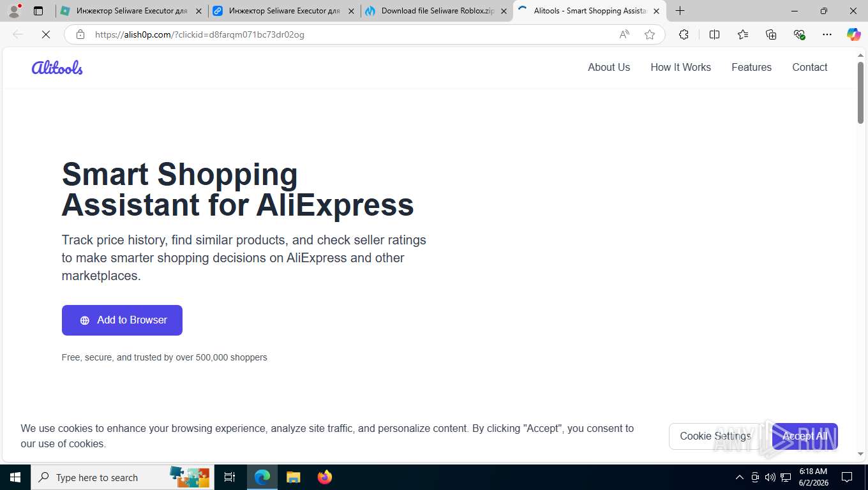The width and height of the screenshot is (868, 490).
Task: Close the first Seliware Executor tab
Action: tap(198, 11)
